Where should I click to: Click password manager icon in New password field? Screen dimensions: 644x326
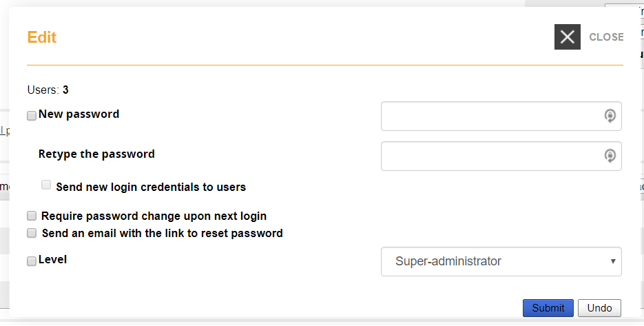tap(610, 116)
